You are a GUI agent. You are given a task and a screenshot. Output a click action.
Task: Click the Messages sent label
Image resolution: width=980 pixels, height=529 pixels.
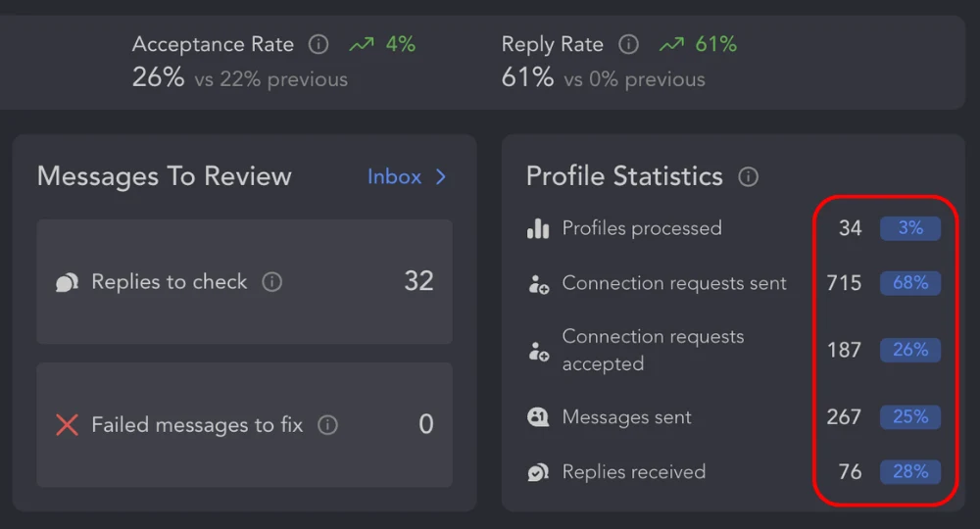627,417
